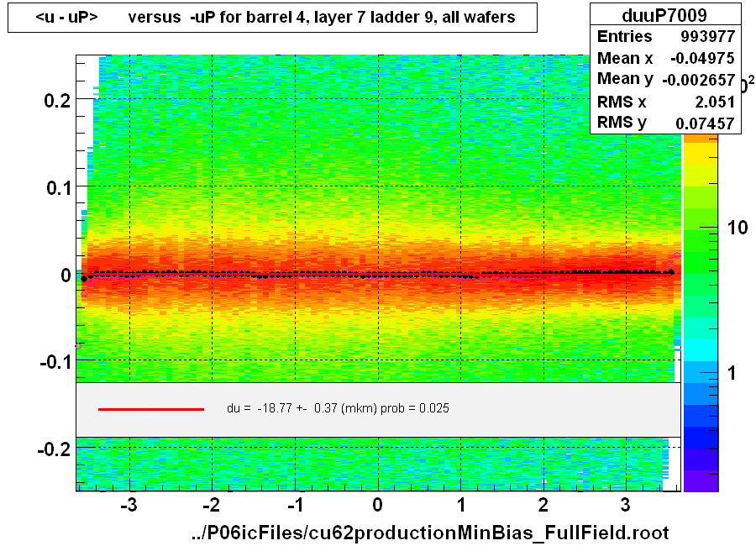The width and height of the screenshot is (756, 546).
Task: Click the file path label CuCu62productionMinBias_FullField.root
Action: (x=430, y=533)
